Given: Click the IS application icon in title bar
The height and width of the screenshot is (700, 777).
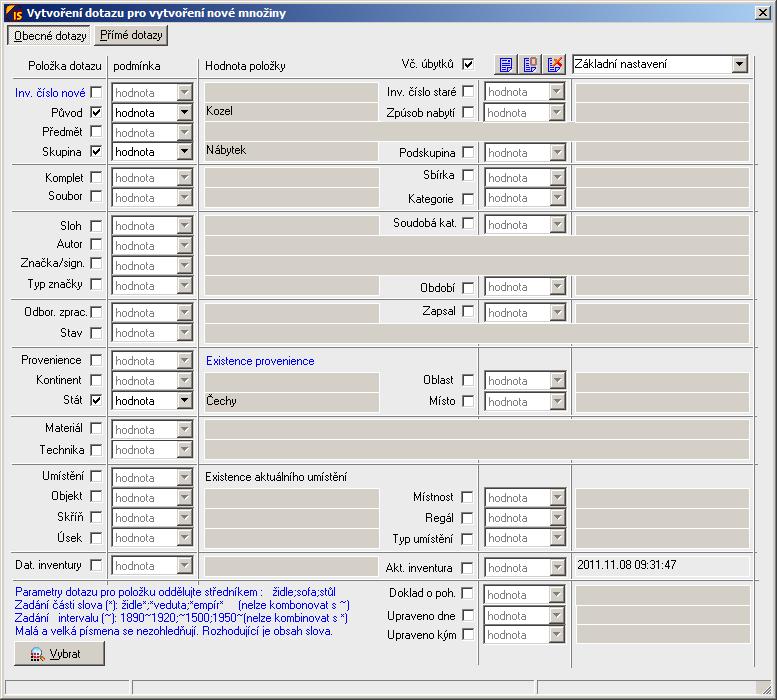Looking at the screenshot, I should click(13, 12).
